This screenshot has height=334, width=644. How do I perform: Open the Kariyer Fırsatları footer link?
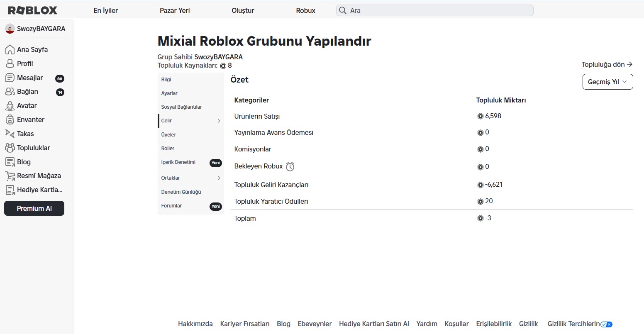(x=245, y=324)
